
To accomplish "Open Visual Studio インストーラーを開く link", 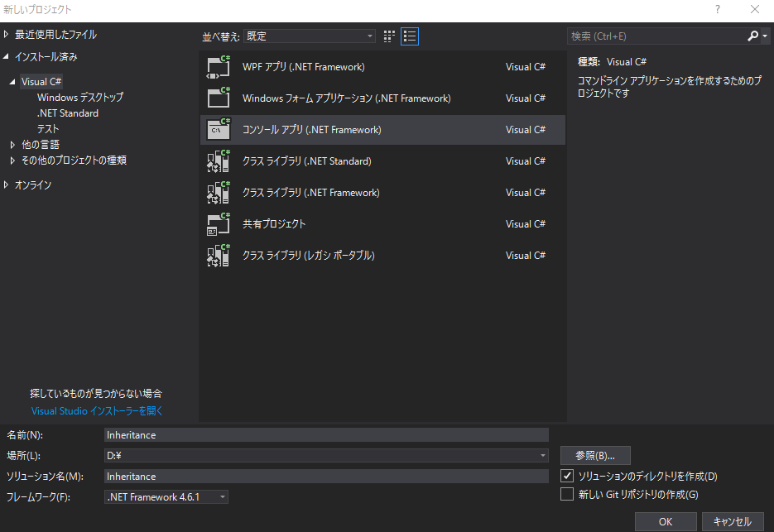I will click(97, 410).
